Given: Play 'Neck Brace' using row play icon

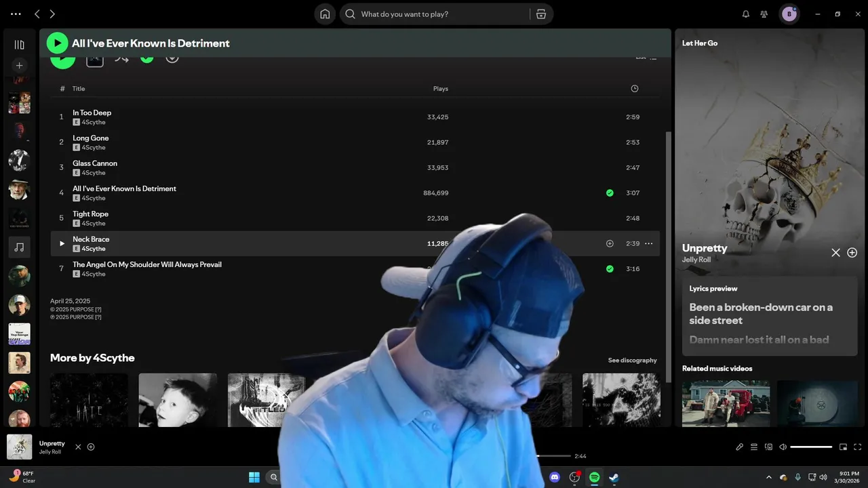Looking at the screenshot, I should click(x=62, y=243).
